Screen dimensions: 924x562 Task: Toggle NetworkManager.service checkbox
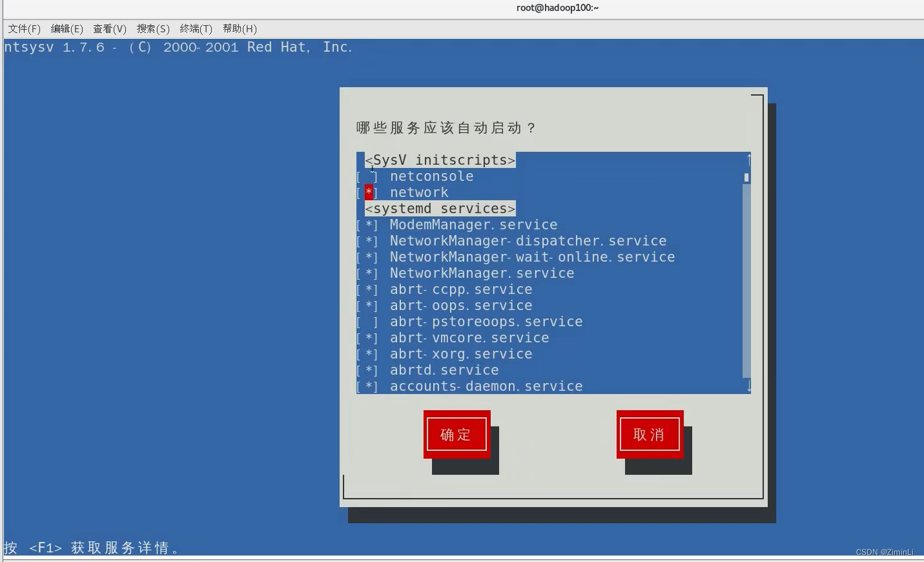(368, 273)
